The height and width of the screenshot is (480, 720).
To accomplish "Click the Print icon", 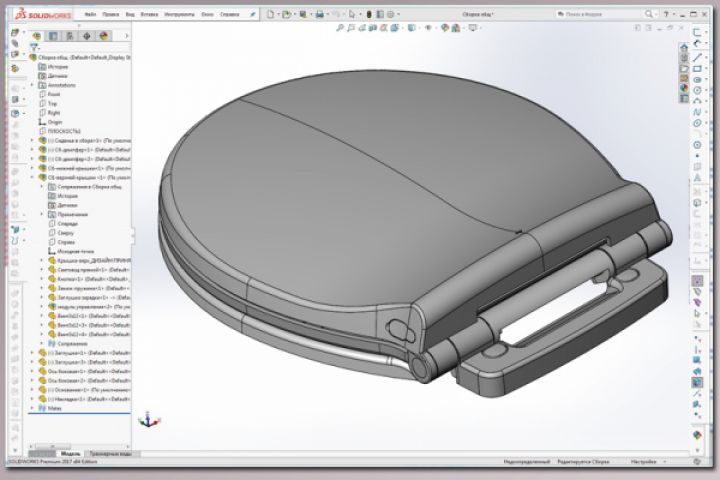I will [x=320, y=15].
